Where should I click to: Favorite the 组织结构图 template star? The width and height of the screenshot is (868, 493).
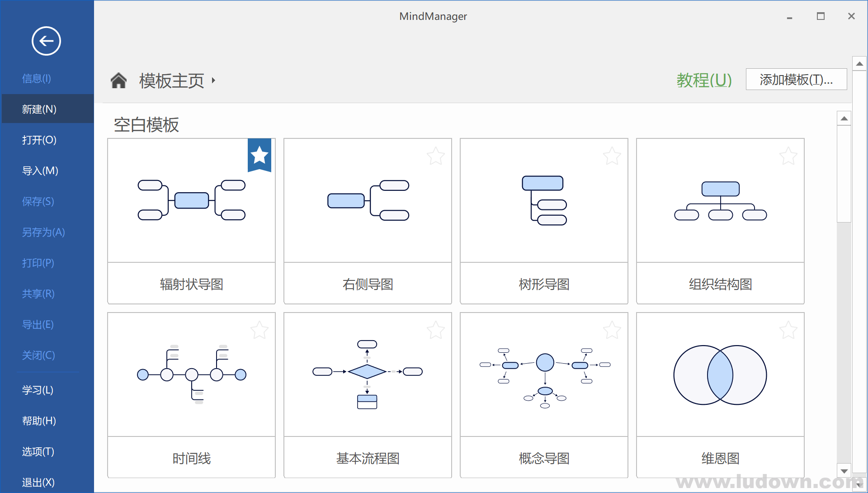tap(788, 156)
